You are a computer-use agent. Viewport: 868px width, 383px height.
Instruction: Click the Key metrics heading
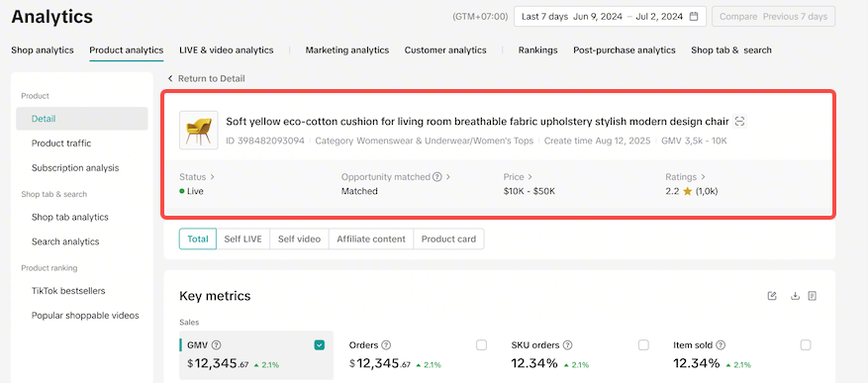pos(215,296)
